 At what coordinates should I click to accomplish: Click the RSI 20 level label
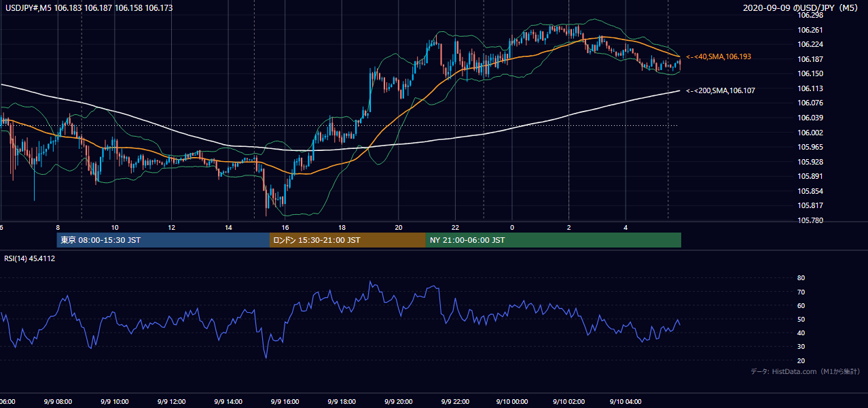click(x=801, y=360)
